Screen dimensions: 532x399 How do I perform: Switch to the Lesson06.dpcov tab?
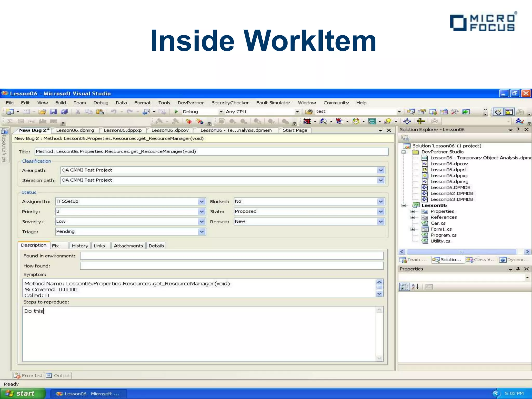coord(170,130)
